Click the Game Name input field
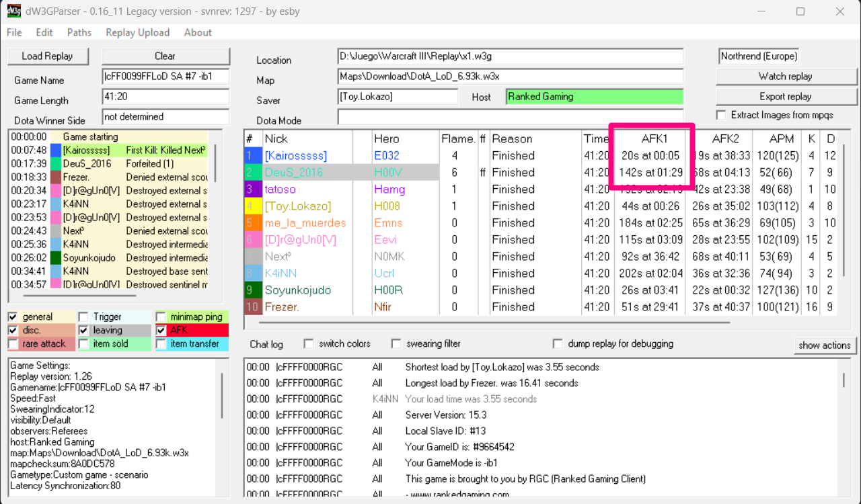 [165, 77]
